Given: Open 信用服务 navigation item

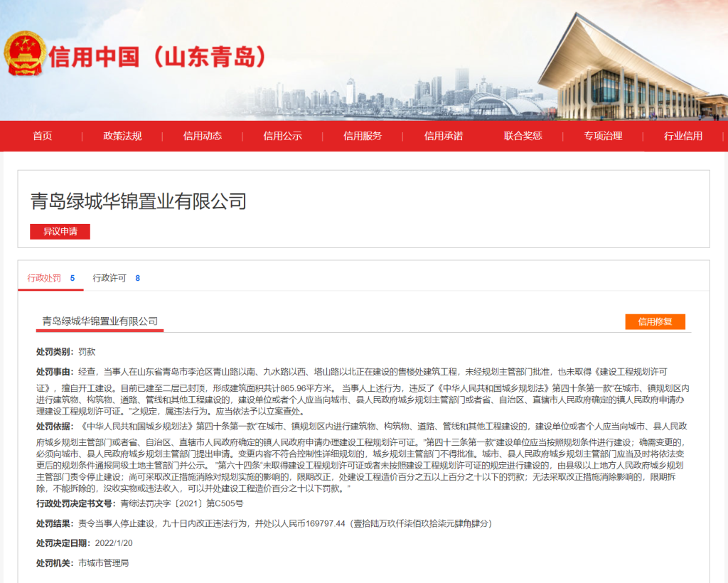Looking at the screenshot, I should [x=363, y=136].
